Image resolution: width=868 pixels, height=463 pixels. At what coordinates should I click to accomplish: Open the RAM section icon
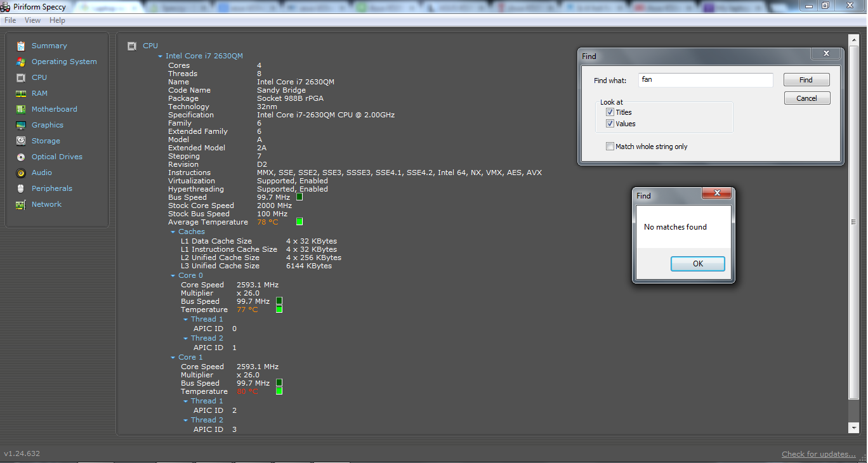coord(21,93)
